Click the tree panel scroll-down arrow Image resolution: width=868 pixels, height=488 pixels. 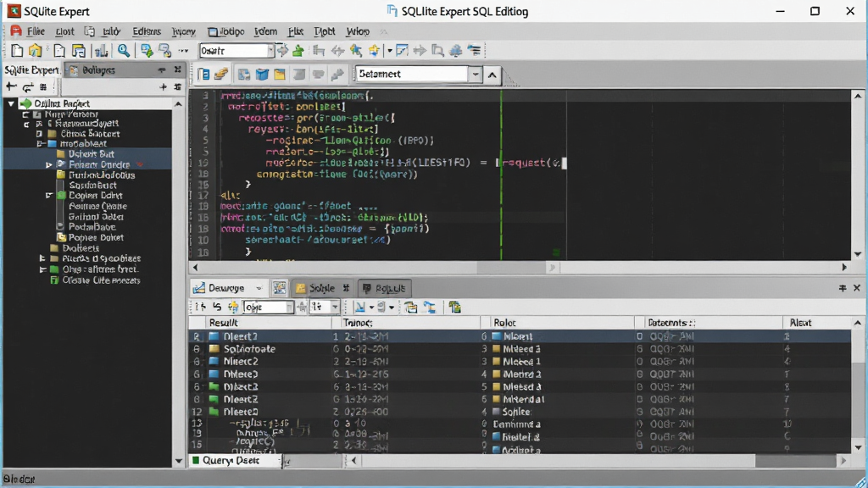(x=178, y=461)
